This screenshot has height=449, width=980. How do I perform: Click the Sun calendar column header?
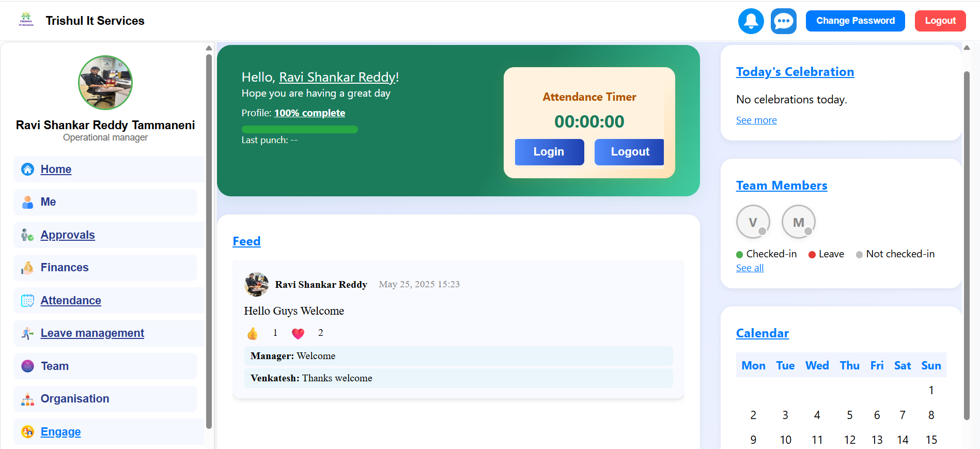click(931, 366)
